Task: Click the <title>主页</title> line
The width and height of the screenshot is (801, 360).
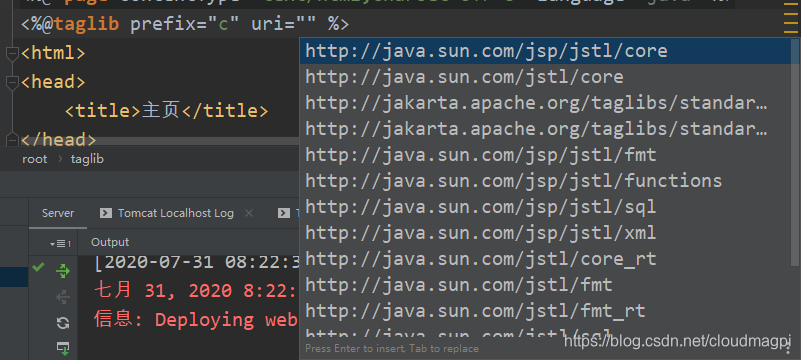Action: point(166,111)
